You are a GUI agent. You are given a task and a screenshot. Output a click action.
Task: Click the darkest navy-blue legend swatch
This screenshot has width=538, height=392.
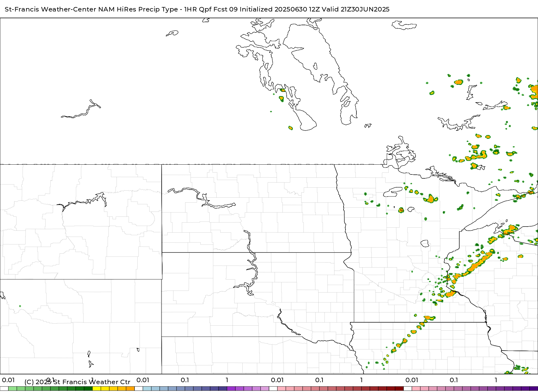[223, 389]
